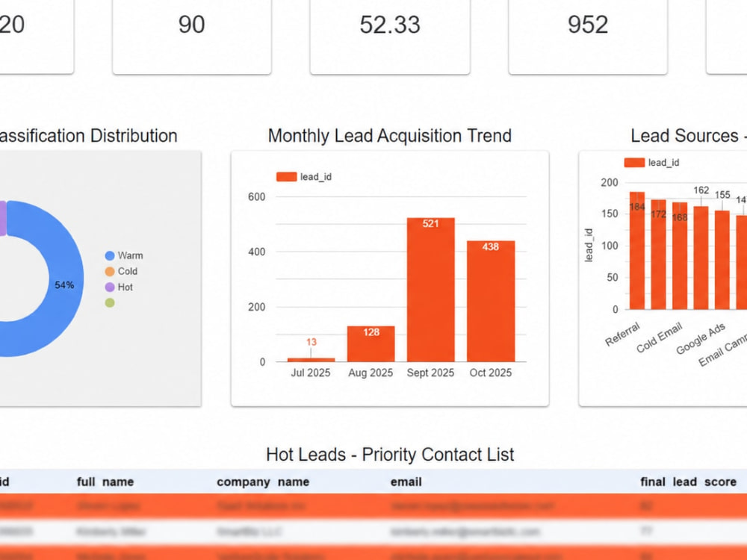Select the Warm legend entry
The width and height of the screenshot is (747, 560).
point(124,255)
